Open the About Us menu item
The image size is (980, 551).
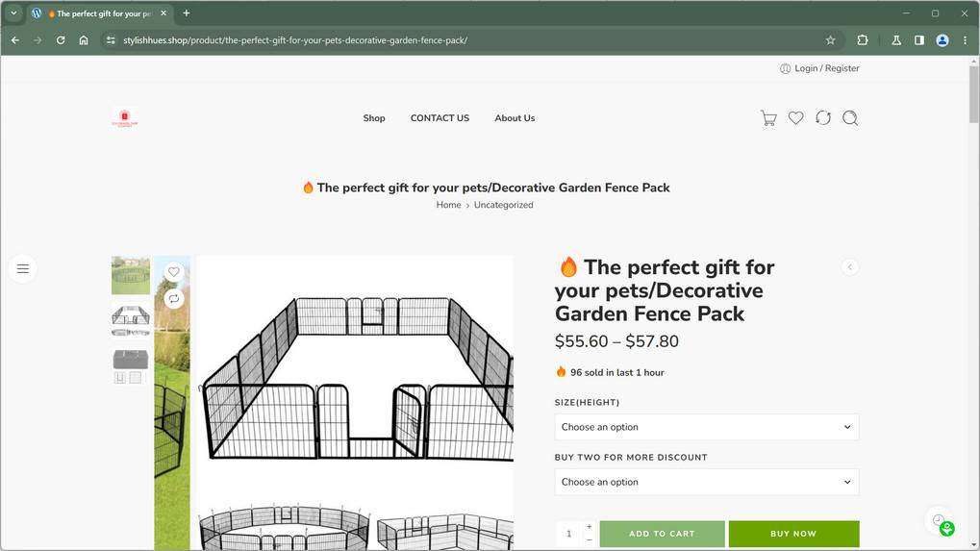515,118
